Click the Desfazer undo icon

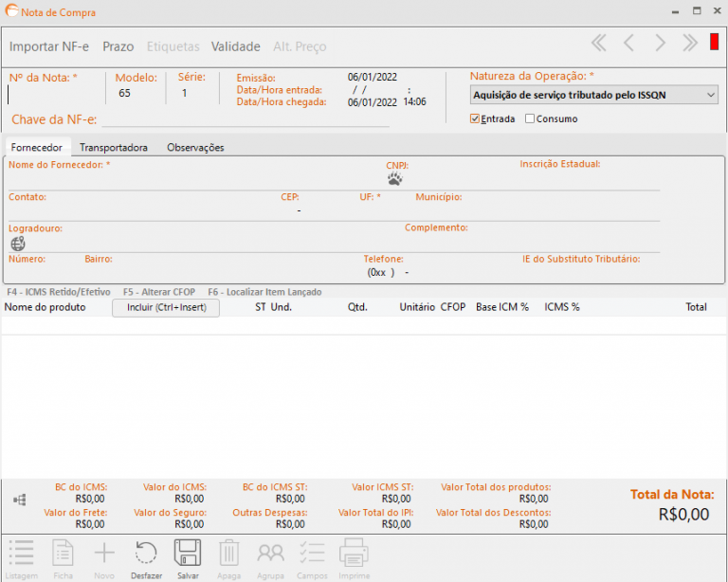point(146,555)
